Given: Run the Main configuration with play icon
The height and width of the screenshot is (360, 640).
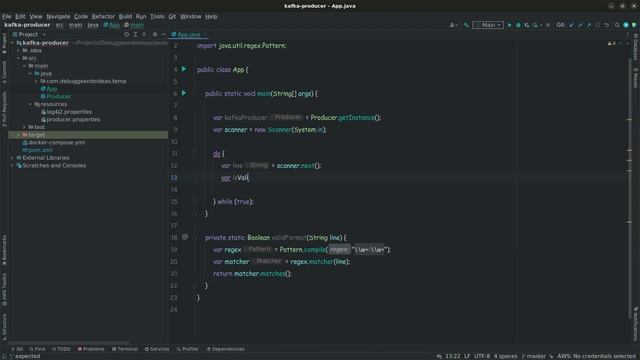Looking at the screenshot, I should (x=509, y=25).
